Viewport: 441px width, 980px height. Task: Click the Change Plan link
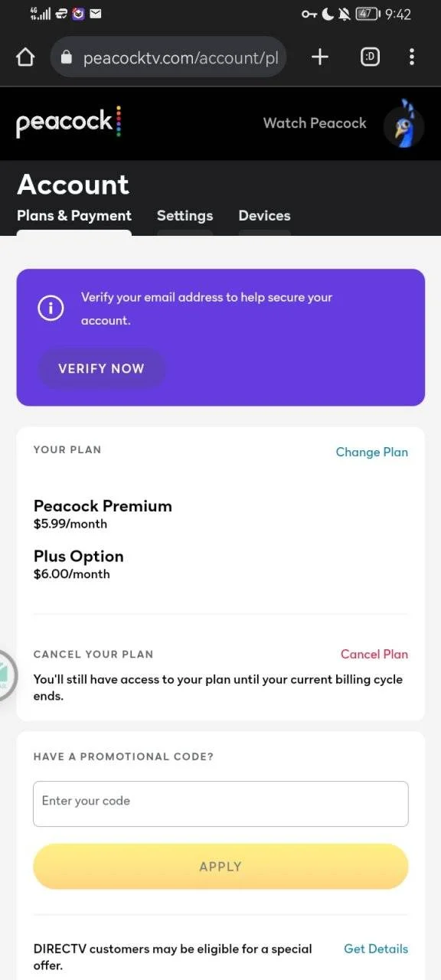[372, 452]
